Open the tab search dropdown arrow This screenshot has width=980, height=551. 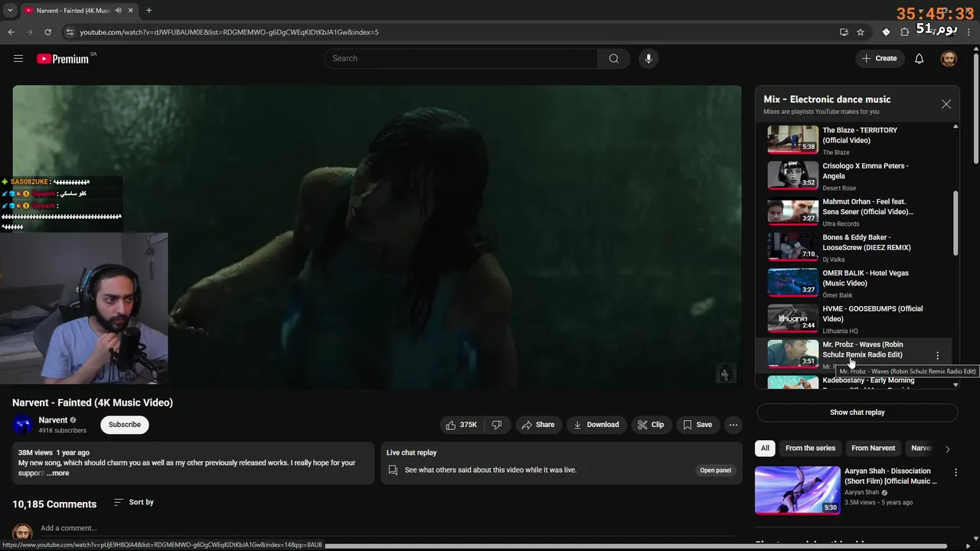(10, 10)
